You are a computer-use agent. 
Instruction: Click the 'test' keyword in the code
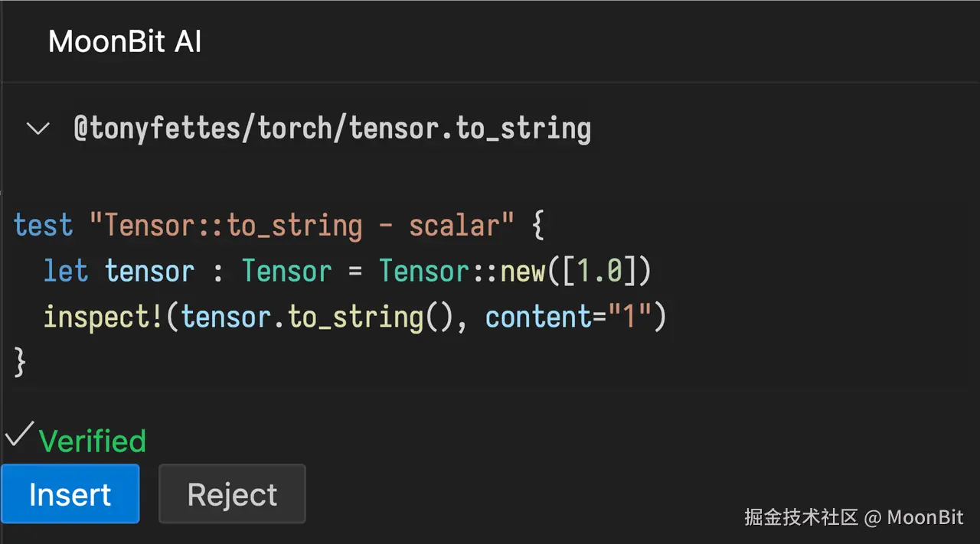click(43, 226)
